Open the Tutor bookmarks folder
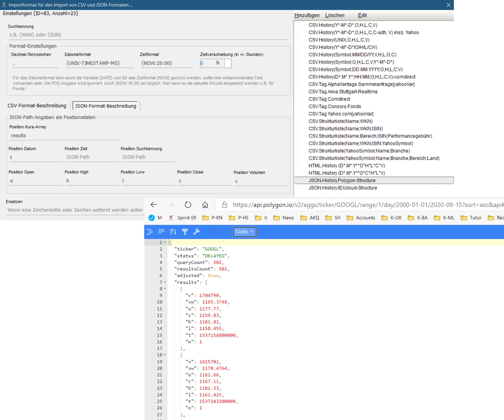504x420 pixels. tap(471, 218)
